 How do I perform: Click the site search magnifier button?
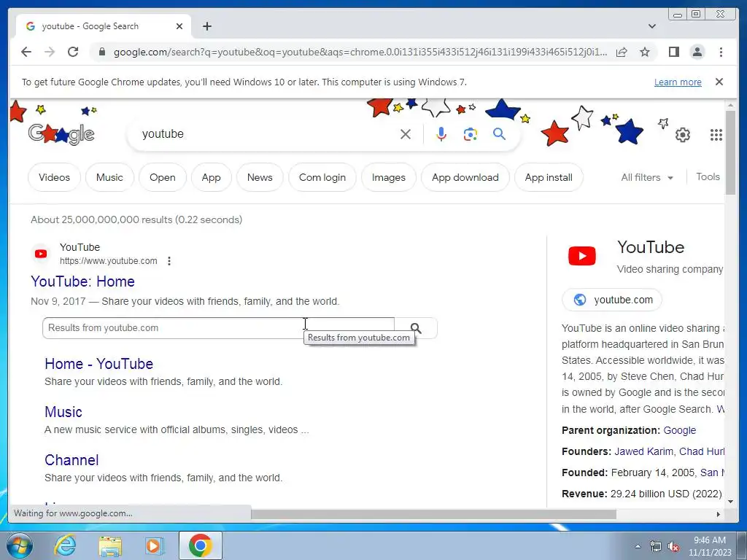tap(415, 328)
